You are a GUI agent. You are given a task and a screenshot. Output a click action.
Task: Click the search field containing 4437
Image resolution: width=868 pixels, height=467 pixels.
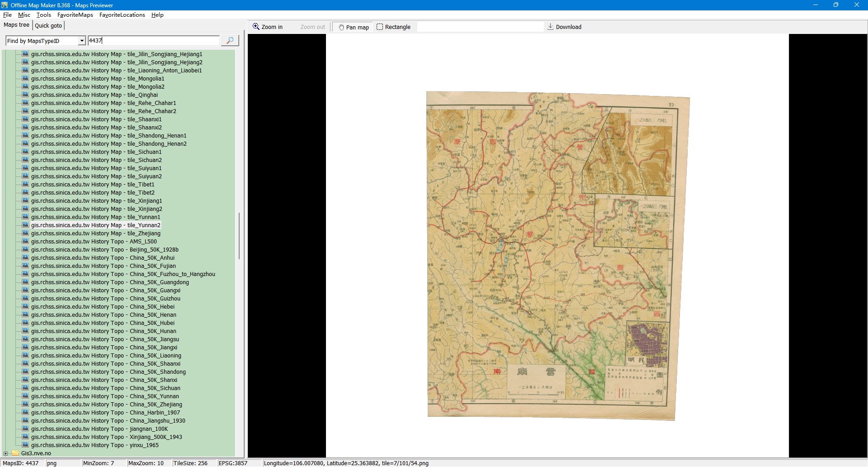[x=153, y=41]
